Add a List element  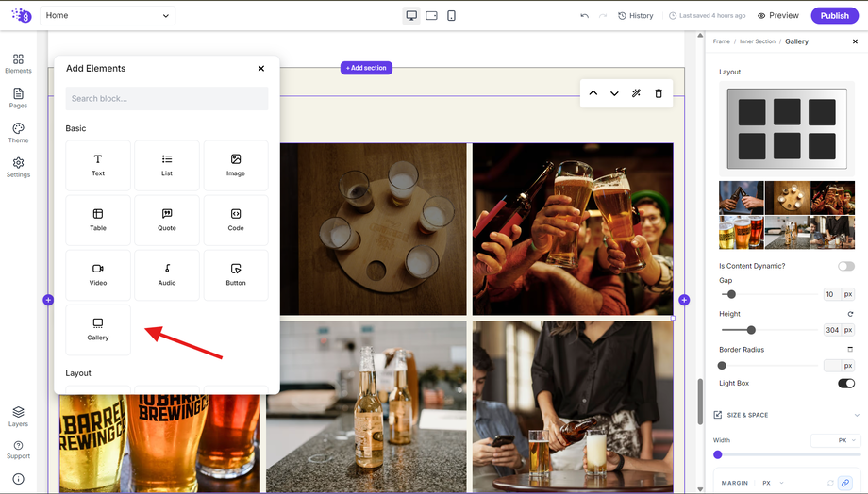tap(167, 165)
